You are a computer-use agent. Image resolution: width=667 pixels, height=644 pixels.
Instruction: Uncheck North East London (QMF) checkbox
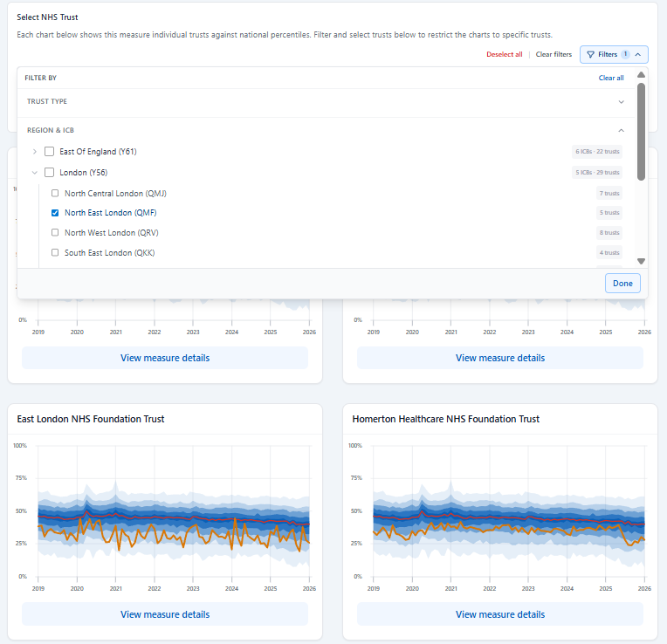point(56,213)
